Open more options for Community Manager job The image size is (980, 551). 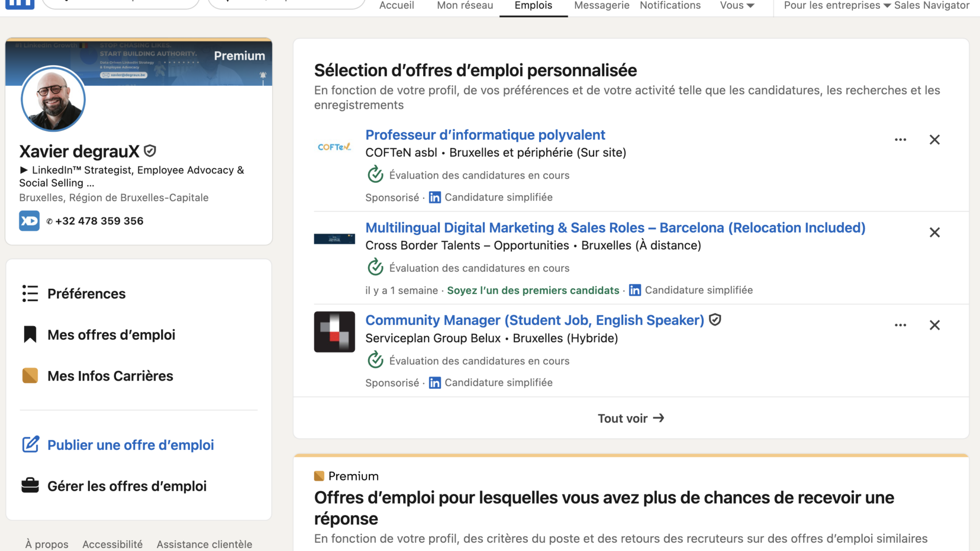[x=900, y=325]
